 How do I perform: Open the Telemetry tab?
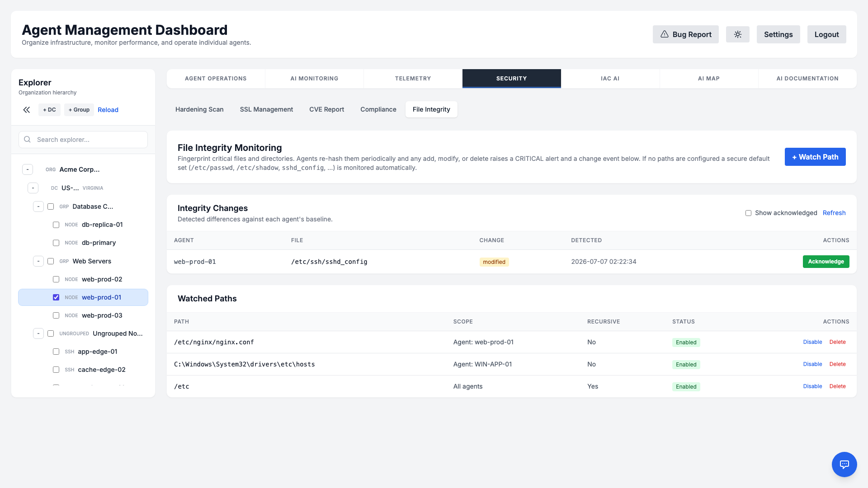click(x=413, y=79)
